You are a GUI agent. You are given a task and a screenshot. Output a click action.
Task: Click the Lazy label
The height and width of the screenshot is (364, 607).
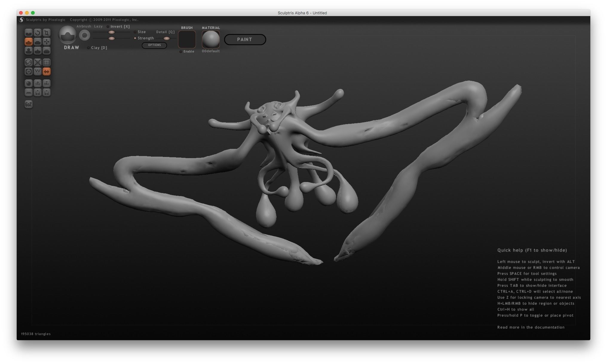[98, 27]
